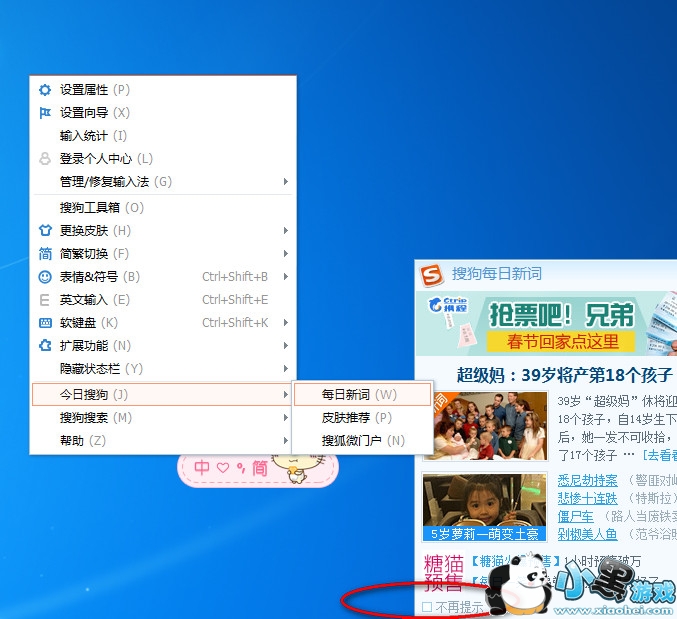Click the 简 indicator on pink input bar
Viewport: 677px width, 619px height.
coord(259,467)
